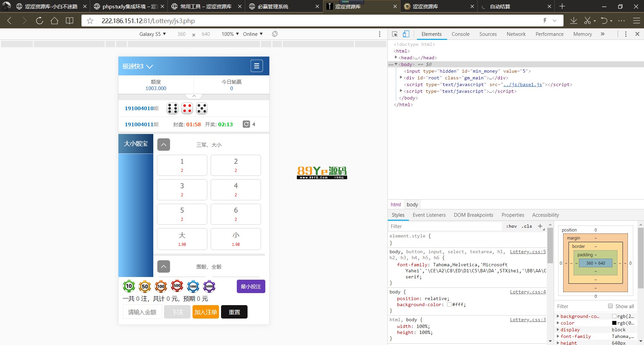Expand the computed background-color property
644x345 pixels.
pyautogui.click(x=558, y=316)
